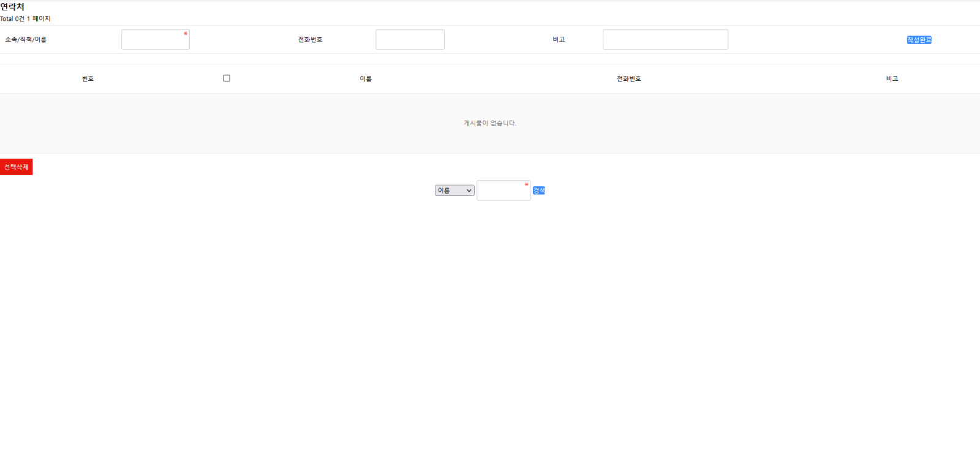Click the 번호 column header

[x=88, y=79]
